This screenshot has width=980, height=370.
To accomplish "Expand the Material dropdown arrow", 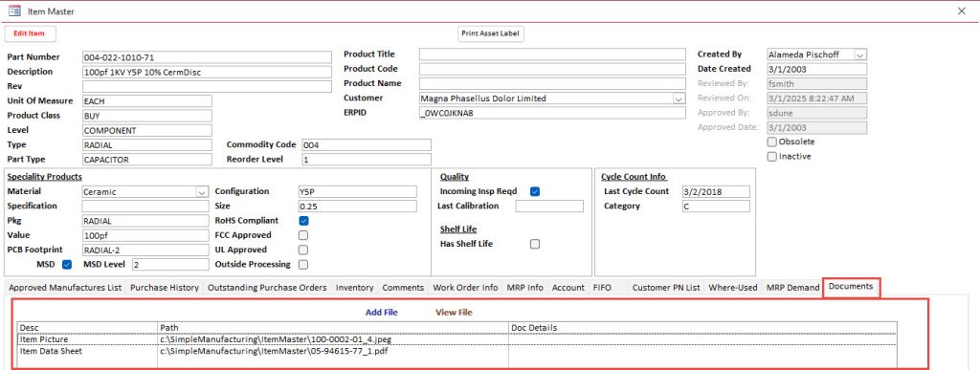I will pos(202,192).
